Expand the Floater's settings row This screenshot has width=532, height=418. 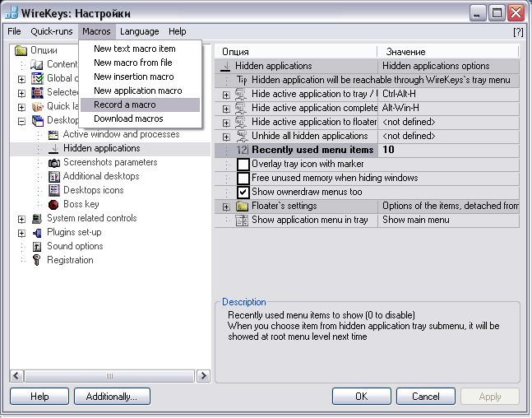[x=226, y=207]
